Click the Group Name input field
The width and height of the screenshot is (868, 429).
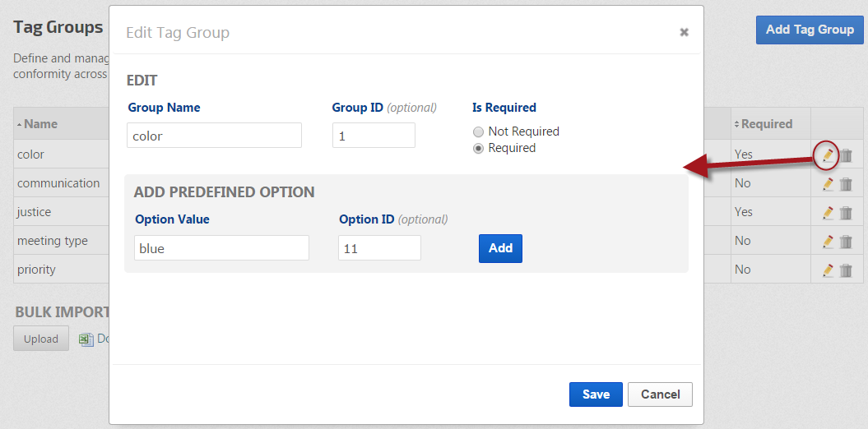pyautogui.click(x=215, y=136)
